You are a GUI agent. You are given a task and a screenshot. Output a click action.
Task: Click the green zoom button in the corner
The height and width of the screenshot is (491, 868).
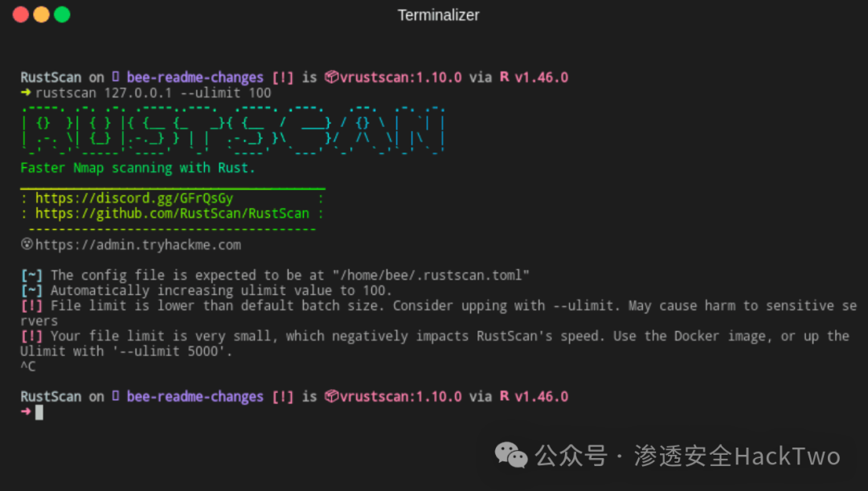click(x=62, y=14)
